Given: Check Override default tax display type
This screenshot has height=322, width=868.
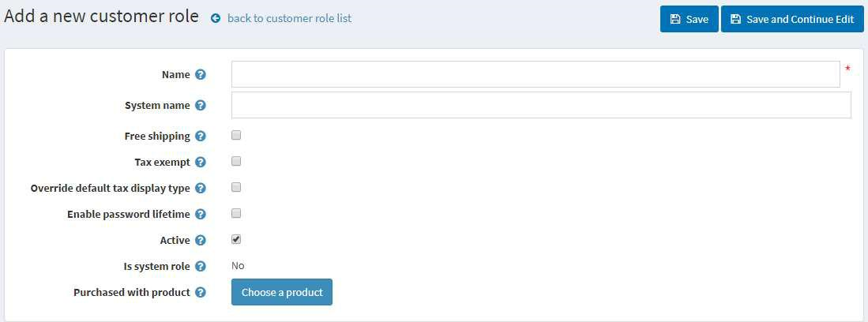Looking at the screenshot, I should (236, 187).
